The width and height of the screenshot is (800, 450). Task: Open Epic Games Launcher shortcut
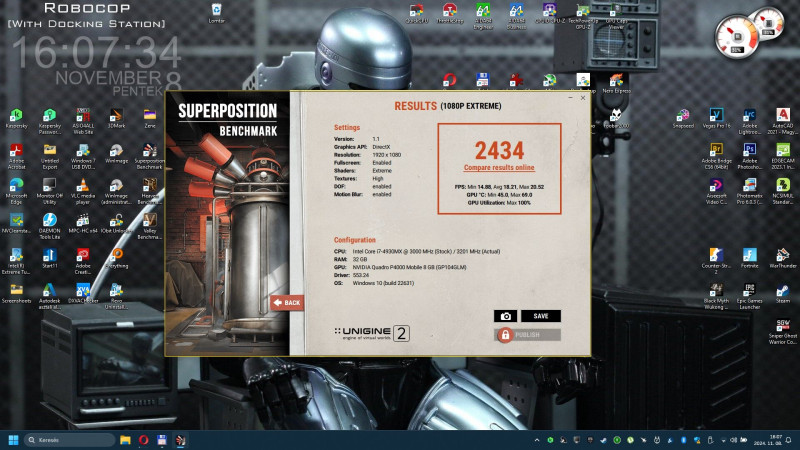click(749, 296)
